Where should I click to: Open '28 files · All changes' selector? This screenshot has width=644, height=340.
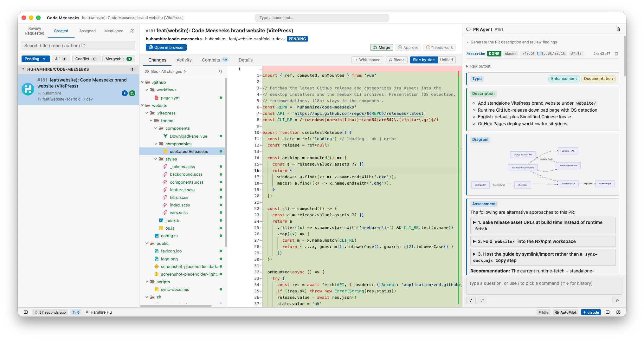point(165,72)
